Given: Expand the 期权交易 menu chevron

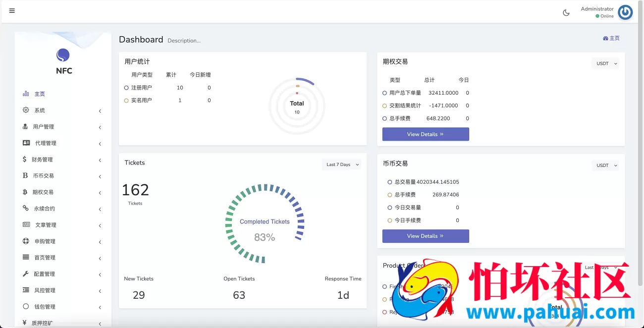Looking at the screenshot, I should [x=100, y=193].
